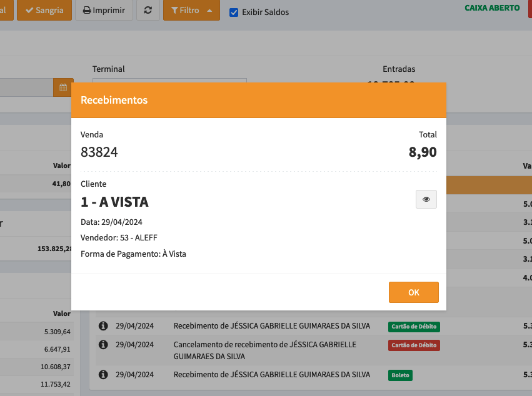Click the green Boleto badge
This screenshot has height=396, width=532.
point(400,375)
